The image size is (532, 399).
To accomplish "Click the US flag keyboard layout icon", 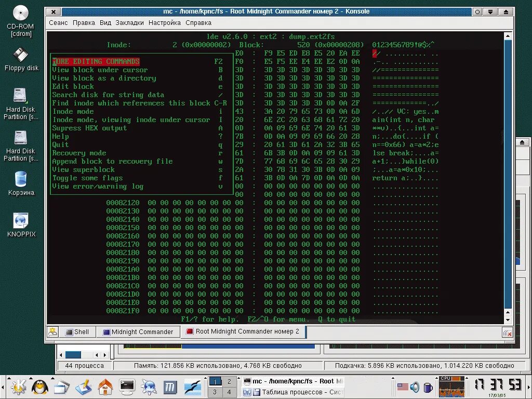I will click(x=403, y=387).
